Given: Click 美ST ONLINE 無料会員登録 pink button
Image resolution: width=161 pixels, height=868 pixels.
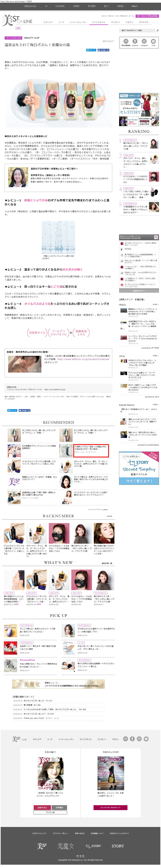Looking at the screenshot, I should 147,16.
